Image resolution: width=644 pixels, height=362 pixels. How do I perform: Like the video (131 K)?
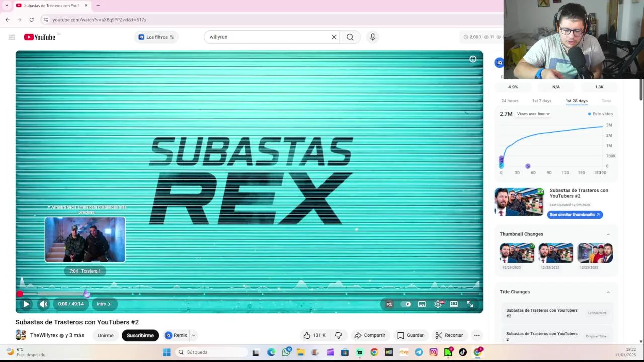click(x=314, y=335)
